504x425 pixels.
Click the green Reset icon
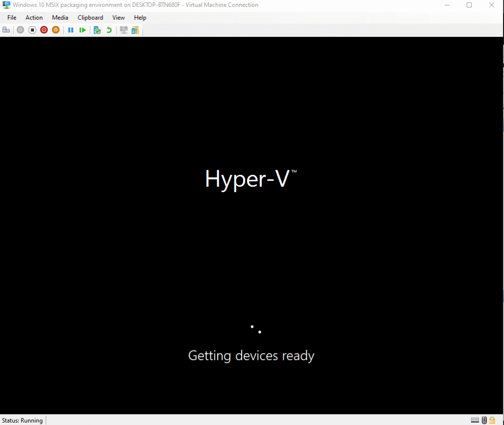tap(83, 30)
